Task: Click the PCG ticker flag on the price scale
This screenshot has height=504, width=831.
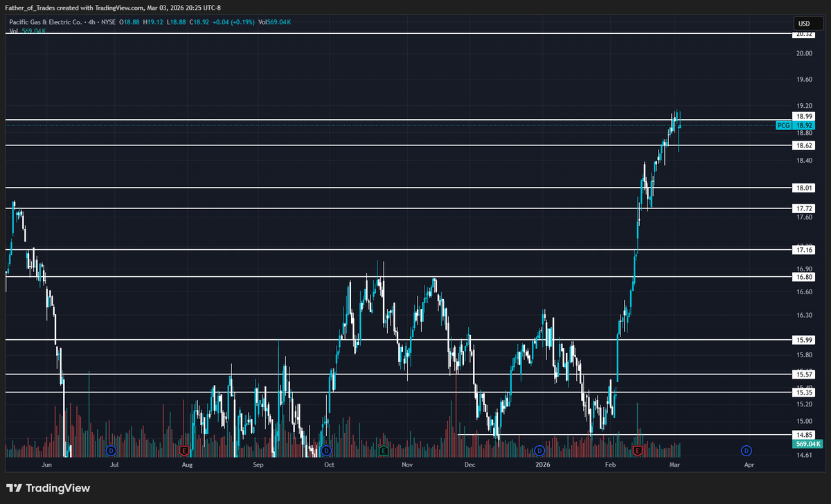Action: pyautogui.click(x=783, y=125)
